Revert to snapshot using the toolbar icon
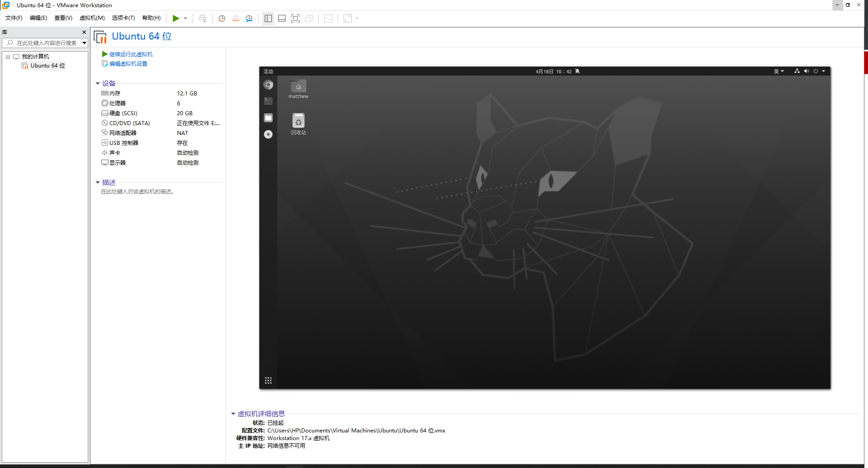The height and width of the screenshot is (468, 868). pos(235,18)
